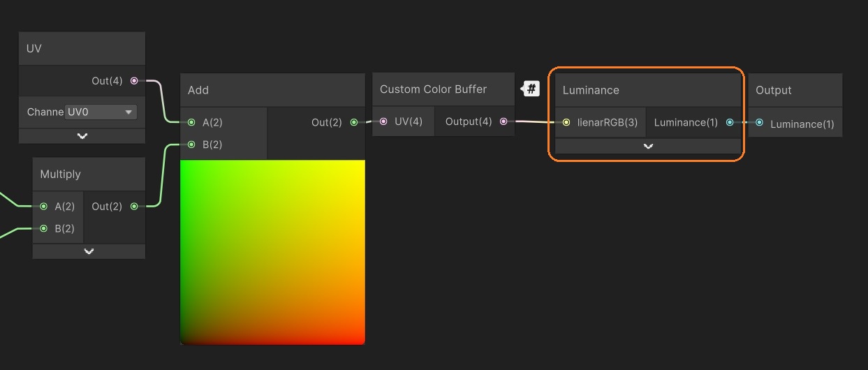Click the Add node A(2) input port
This screenshot has height=370, width=868.
[x=191, y=122]
